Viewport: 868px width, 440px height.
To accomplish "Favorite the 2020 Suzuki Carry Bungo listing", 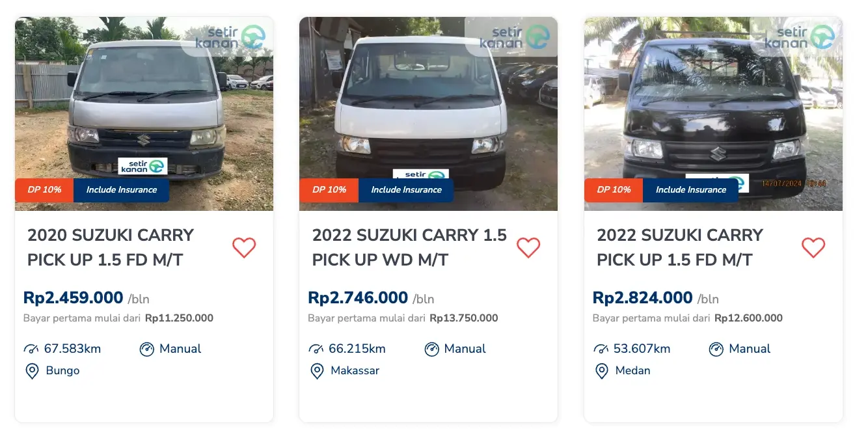I will point(244,248).
